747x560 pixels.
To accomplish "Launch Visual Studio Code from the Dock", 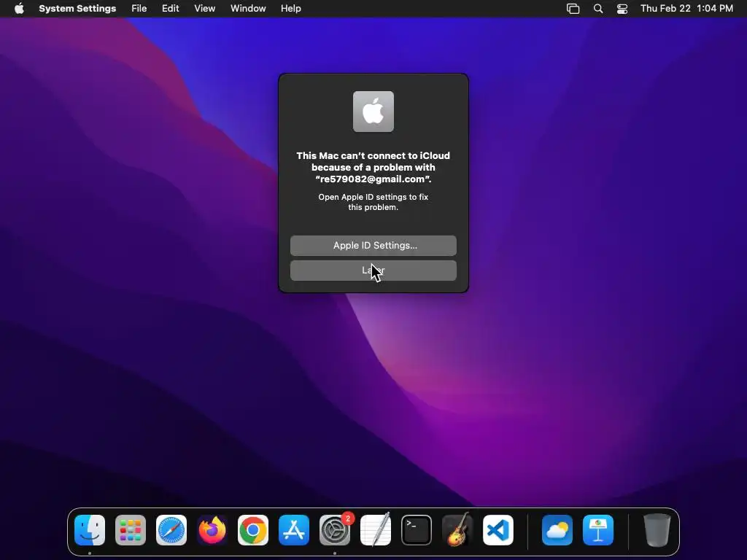I will tap(498, 530).
